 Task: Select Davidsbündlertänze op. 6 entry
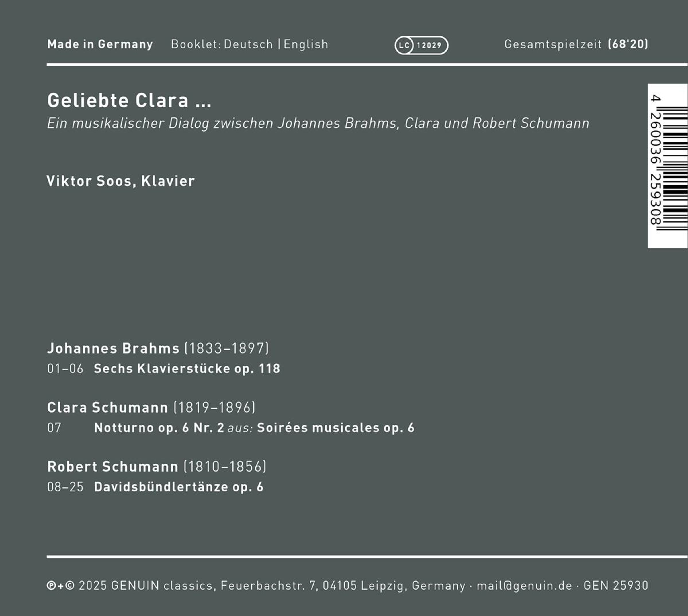(179, 487)
